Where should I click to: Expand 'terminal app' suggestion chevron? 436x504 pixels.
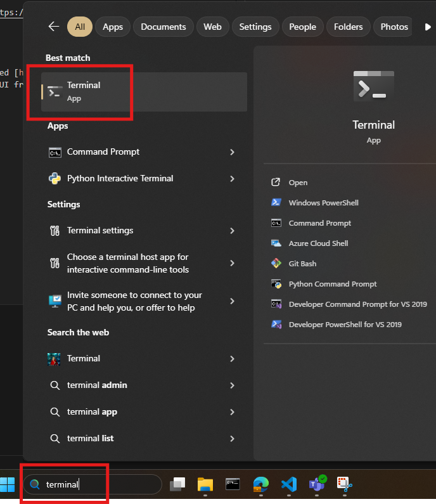tap(233, 412)
